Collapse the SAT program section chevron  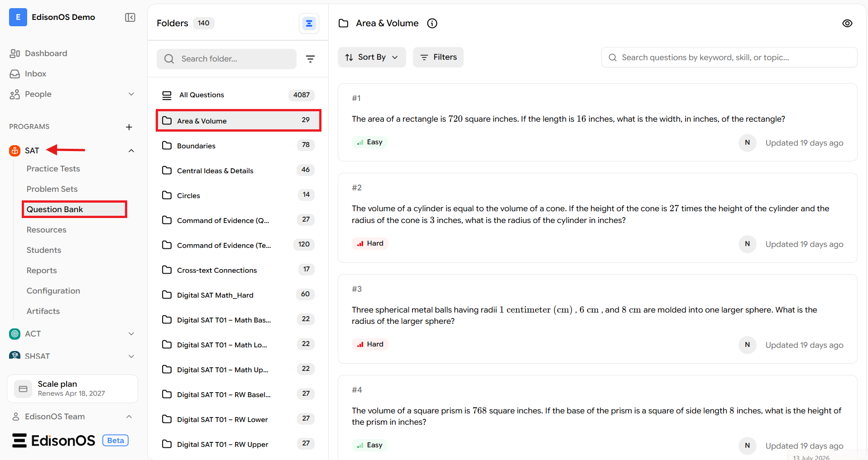point(131,151)
